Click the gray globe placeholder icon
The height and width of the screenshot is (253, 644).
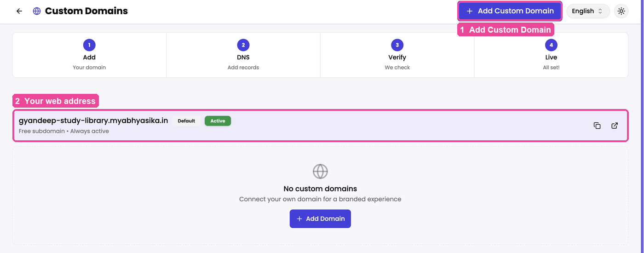[x=320, y=172]
